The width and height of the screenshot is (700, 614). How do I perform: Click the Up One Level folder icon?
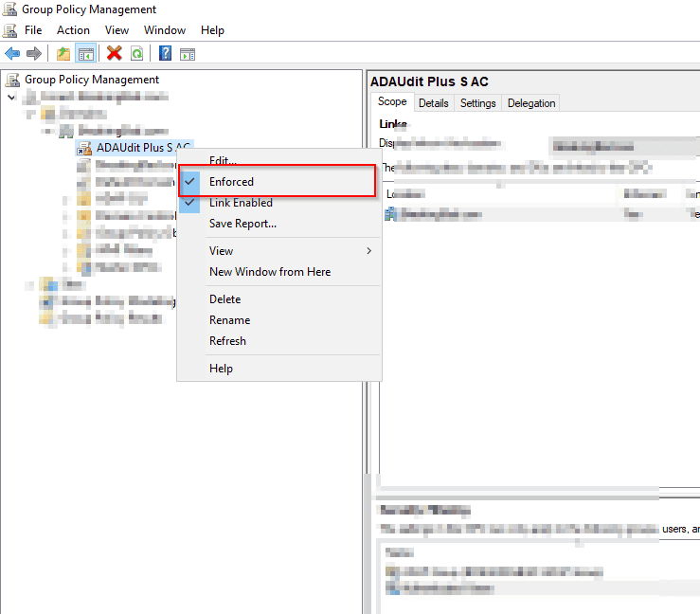63,54
